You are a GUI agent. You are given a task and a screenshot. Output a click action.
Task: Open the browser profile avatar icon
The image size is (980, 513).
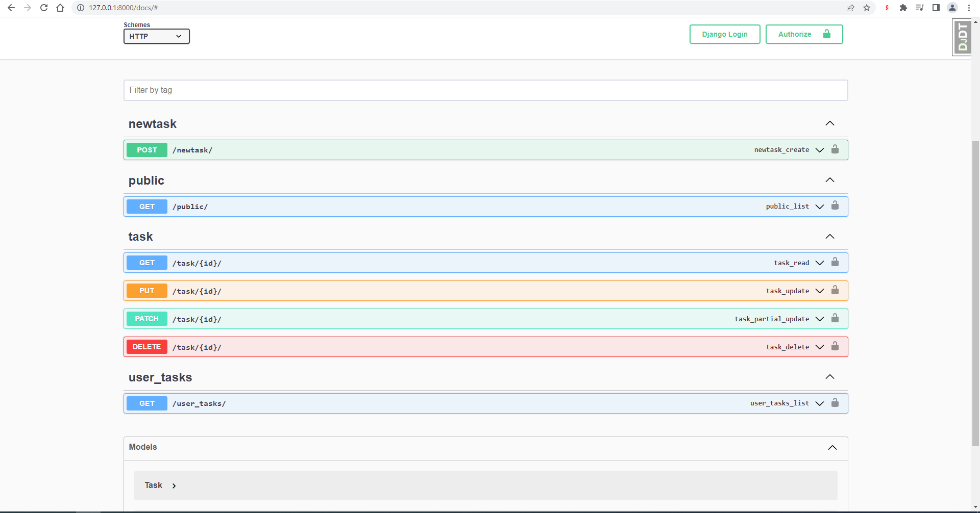coord(952,8)
